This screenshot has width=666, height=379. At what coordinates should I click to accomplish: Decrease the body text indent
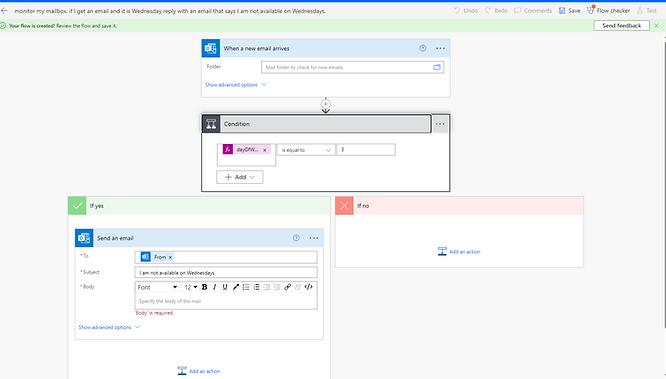(x=267, y=287)
